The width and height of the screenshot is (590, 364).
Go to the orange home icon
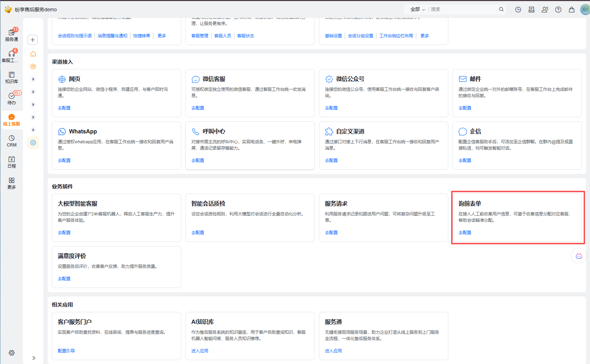click(x=33, y=54)
